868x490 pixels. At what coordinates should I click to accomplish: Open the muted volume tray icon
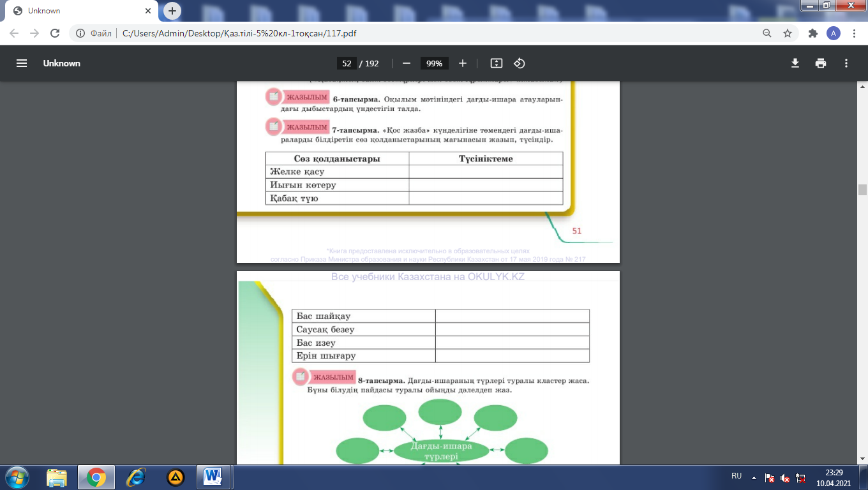coord(785,478)
